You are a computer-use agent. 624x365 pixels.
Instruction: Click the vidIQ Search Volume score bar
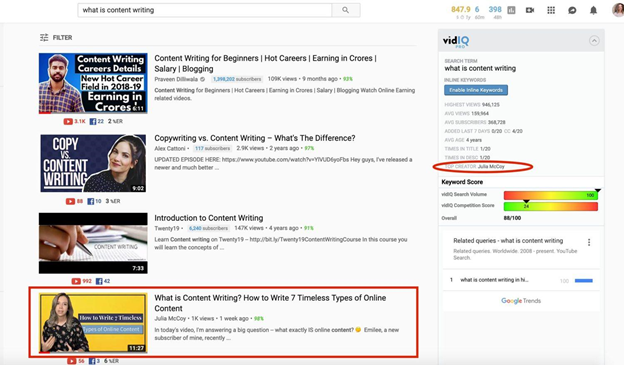[551, 195]
